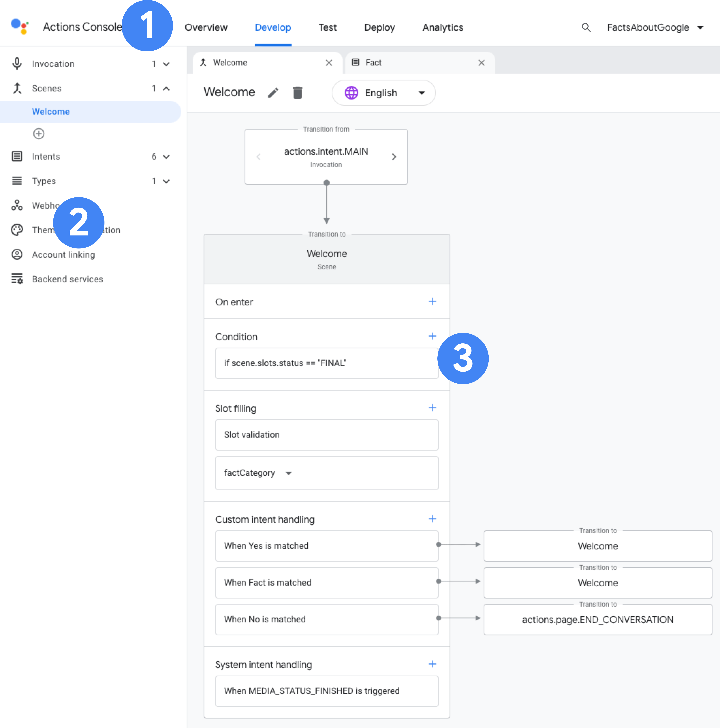Add a Condition using its plus button

[x=432, y=336]
